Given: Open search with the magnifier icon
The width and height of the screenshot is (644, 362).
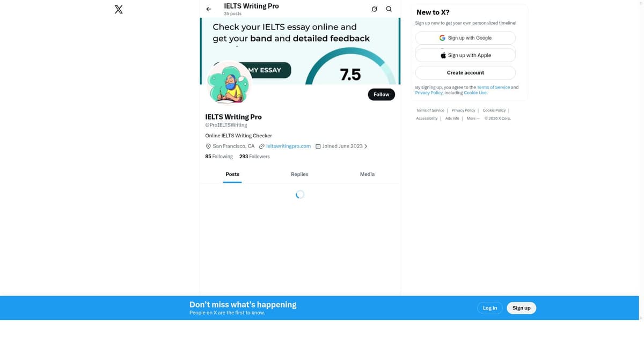Looking at the screenshot, I should (389, 9).
